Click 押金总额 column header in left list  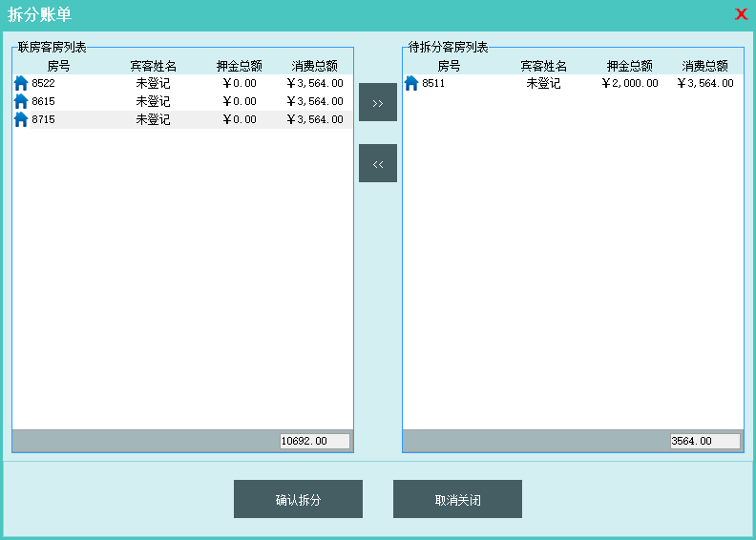pos(239,66)
